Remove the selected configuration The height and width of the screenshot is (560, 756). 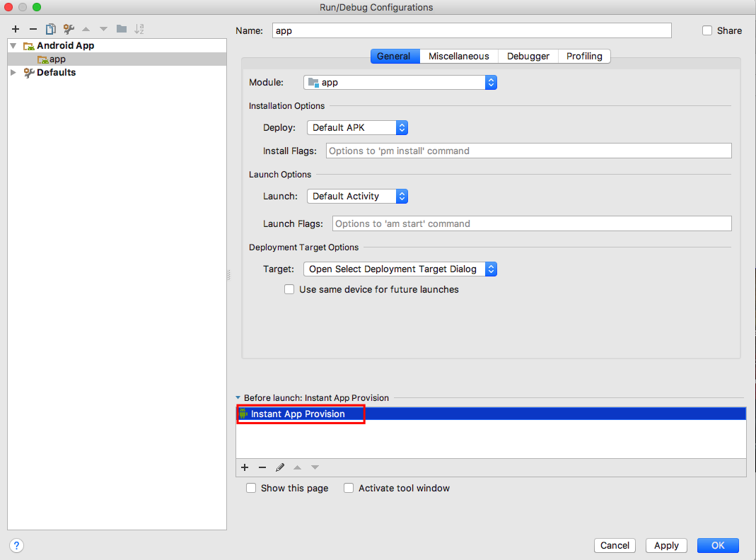click(x=33, y=29)
